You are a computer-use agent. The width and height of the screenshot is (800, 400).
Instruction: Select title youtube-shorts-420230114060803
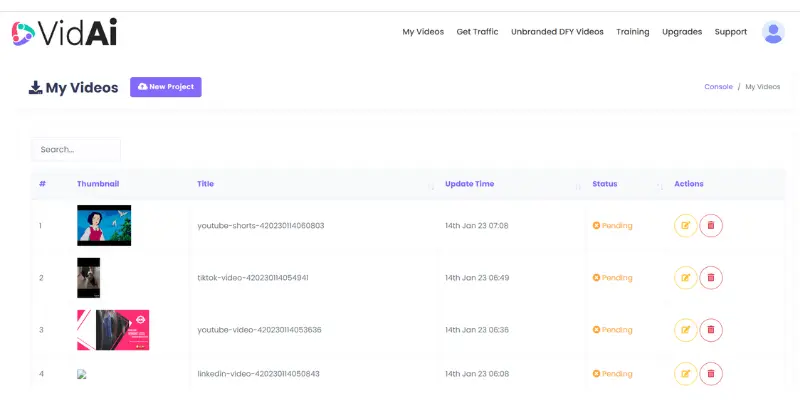[261, 226]
